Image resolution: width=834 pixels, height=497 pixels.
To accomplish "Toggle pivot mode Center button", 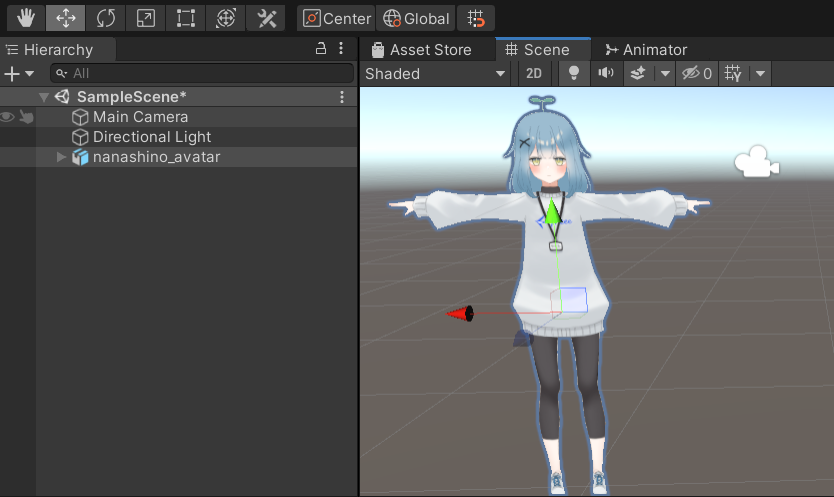I will coord(336,18).
